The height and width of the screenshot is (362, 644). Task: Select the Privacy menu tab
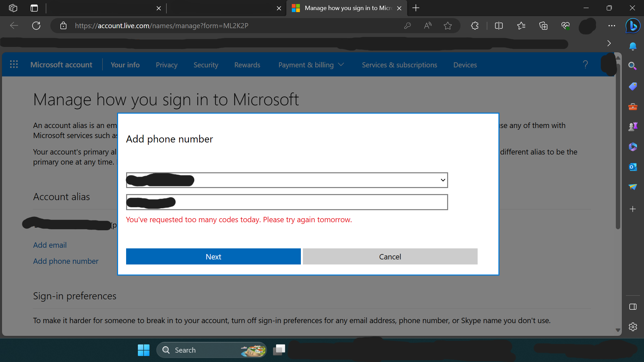click(x=166, y=65)
